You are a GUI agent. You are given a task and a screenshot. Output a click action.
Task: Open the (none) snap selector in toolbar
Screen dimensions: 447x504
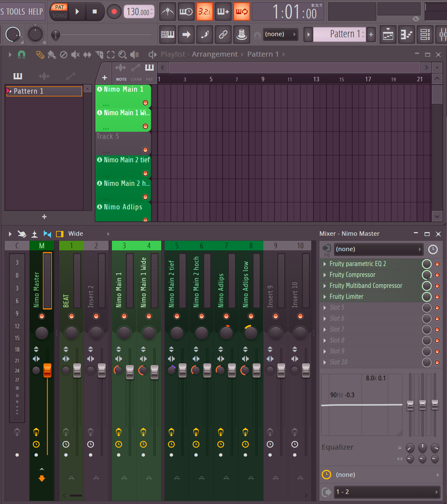(280, 34)
